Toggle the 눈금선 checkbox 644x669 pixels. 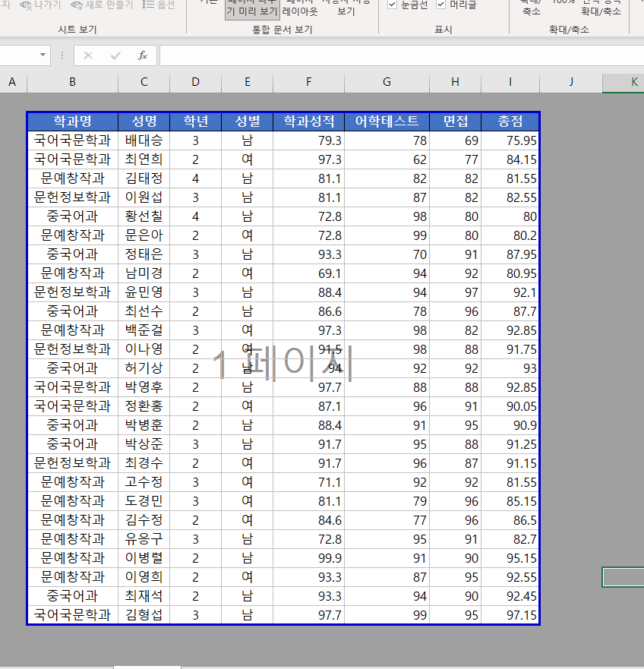(393, 5)
